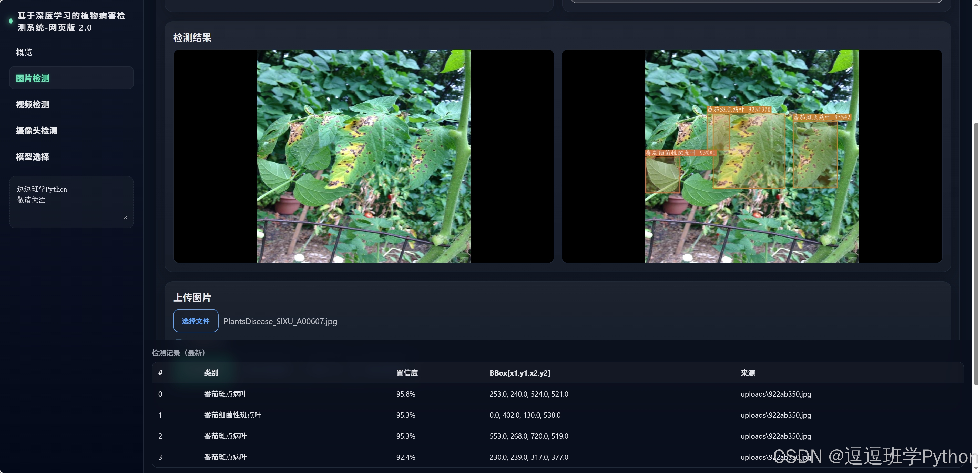The image size is (980, 473).
Task: Click the original uploaded image preview
Action: click(363, 156)
